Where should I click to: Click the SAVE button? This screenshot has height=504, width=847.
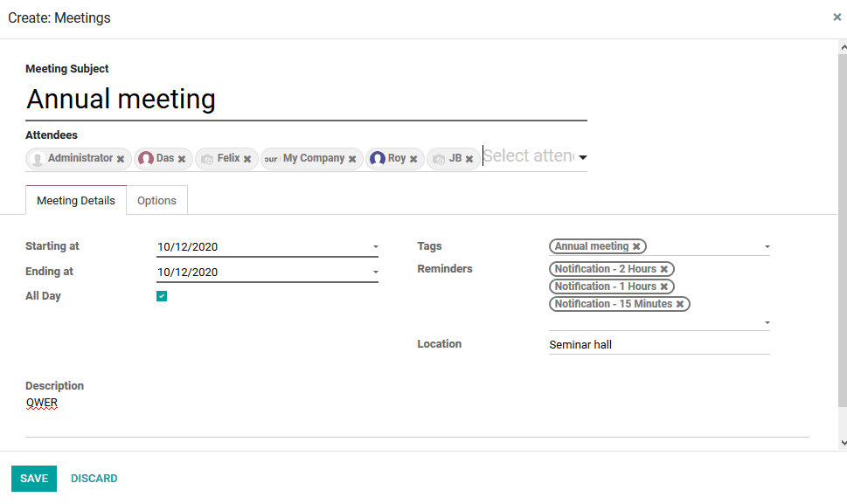34,479
